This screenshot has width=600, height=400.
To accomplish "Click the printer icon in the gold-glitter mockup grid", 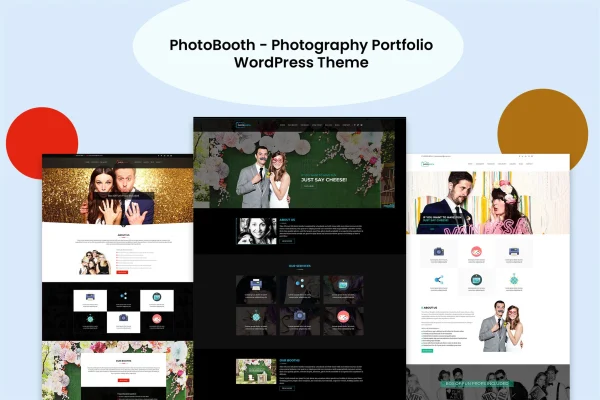I will click(x=90, y=297).
